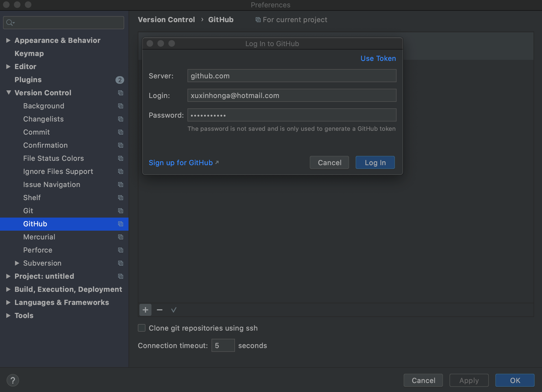The image size is (542, 392).
Task: Click the project-level icon next to GitHub
Action: 121,224
